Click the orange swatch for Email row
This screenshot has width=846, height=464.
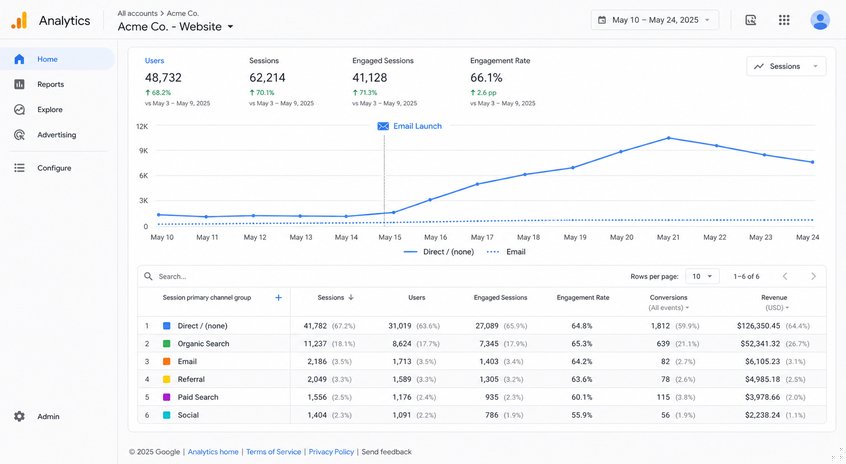pyautogui.click(x=167, y=361)
